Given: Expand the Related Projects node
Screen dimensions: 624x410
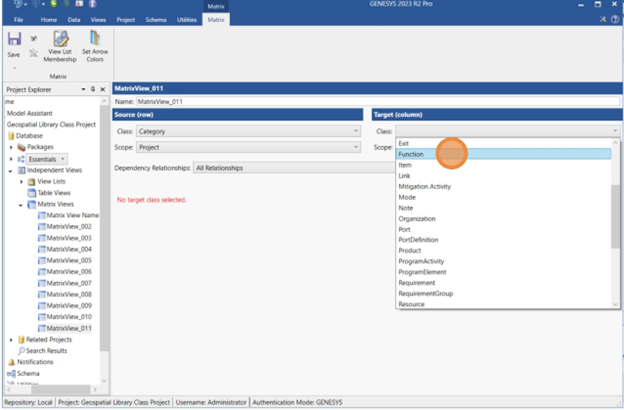Looking at the screenshot, I should (x=11, y=340).
